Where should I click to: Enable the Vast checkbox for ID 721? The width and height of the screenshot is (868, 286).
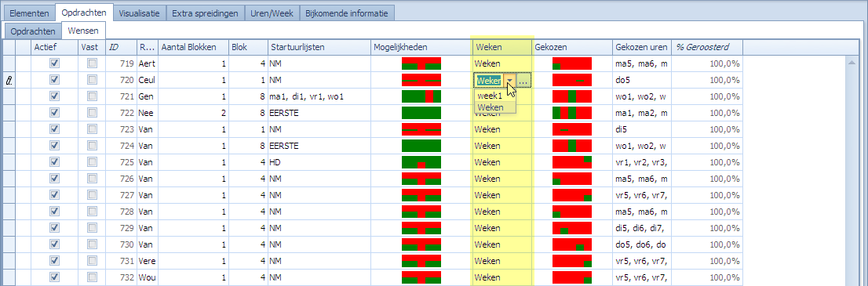coord(93,96)
